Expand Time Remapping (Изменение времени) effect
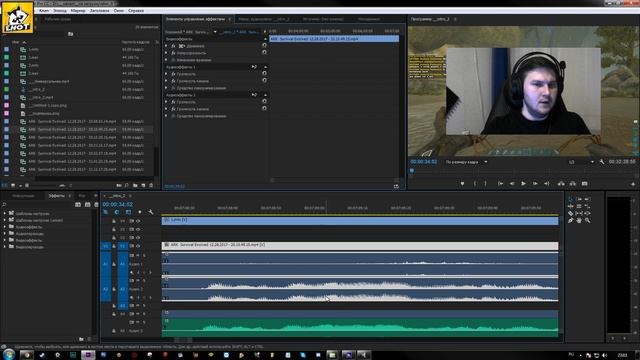 166,60
